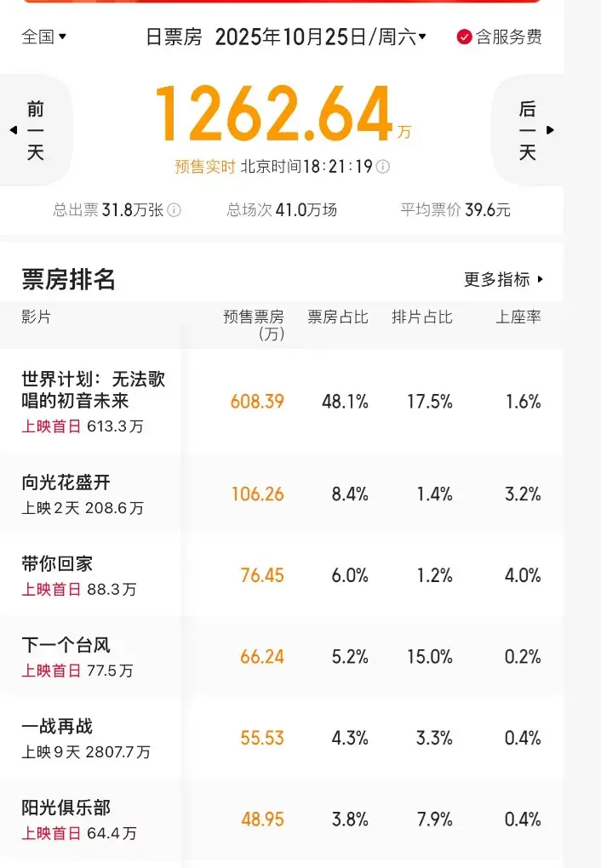Click the red checkmark icon

464,37
